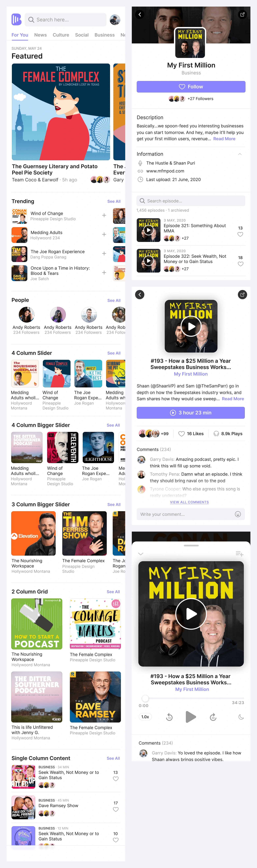
Task: Collapse the Information section chevron
Action: pos(240,154)
